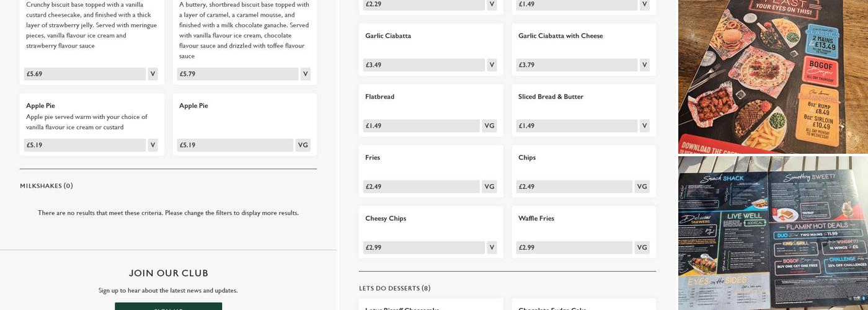Click the VG badge on Flatbread
The image size is (868, 310).
click(489, 126)
